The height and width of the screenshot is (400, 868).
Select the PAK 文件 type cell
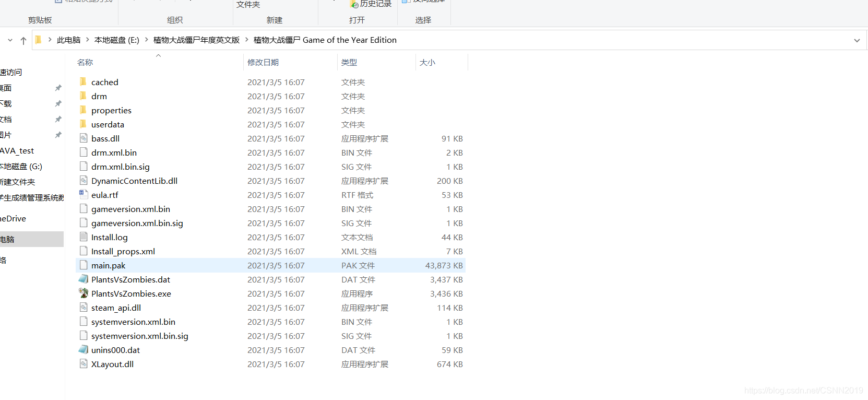pyautogui.click(x=358, y=265)
